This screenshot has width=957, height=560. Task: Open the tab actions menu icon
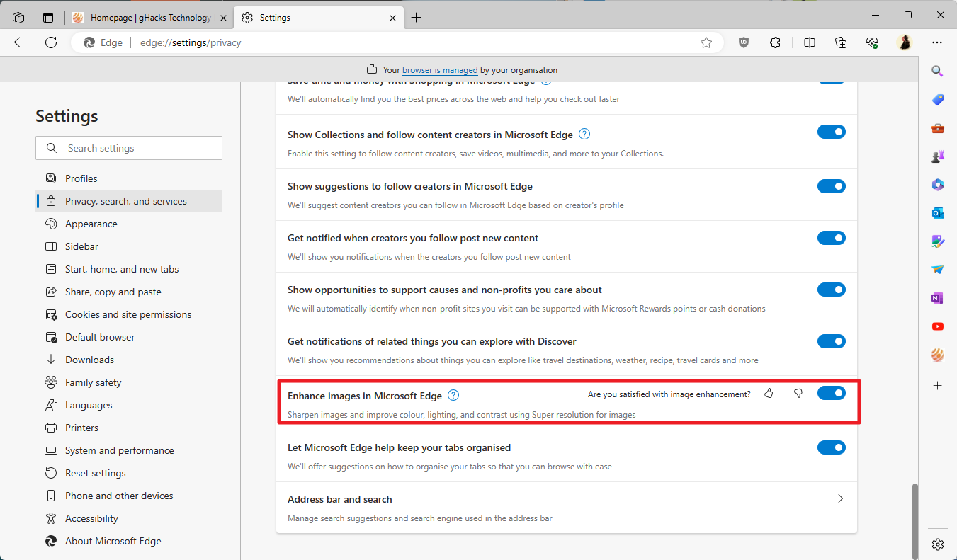tap(48, 18)
